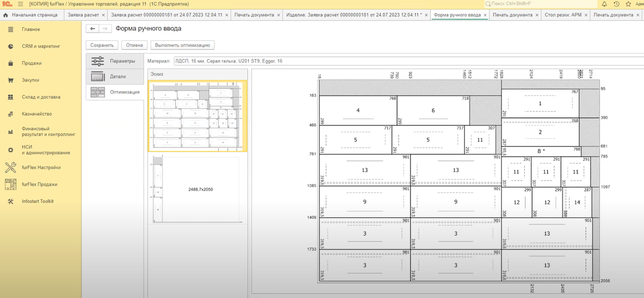Click the 163 dimension label

coord(313,95)
